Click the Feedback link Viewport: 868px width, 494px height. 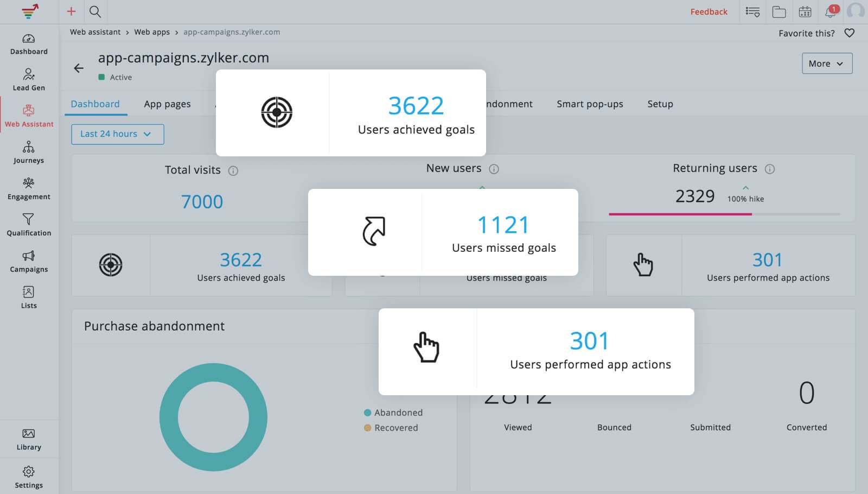pos(709,11)
